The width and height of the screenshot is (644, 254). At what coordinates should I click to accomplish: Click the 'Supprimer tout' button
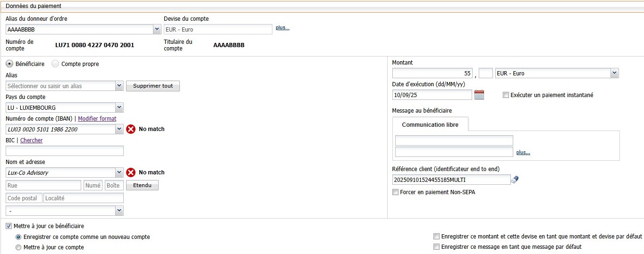(x=153, y=86)
